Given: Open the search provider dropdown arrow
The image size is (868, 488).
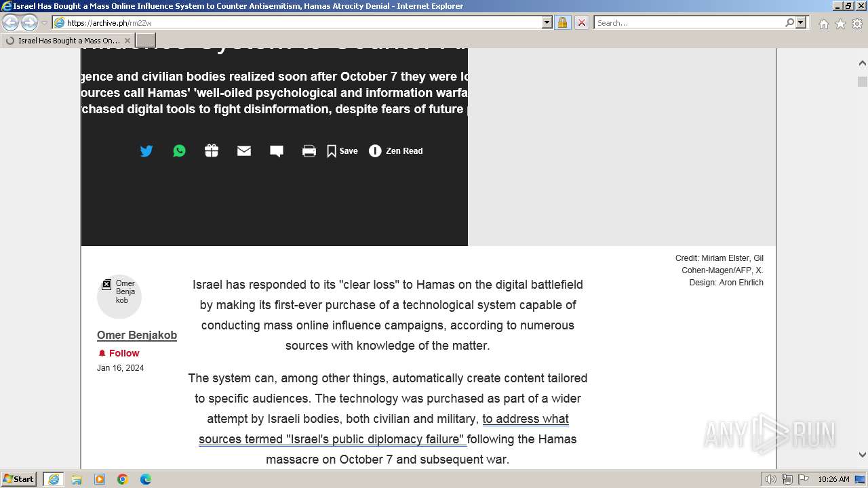Looking at the screenshot, I should coord(801,22).
